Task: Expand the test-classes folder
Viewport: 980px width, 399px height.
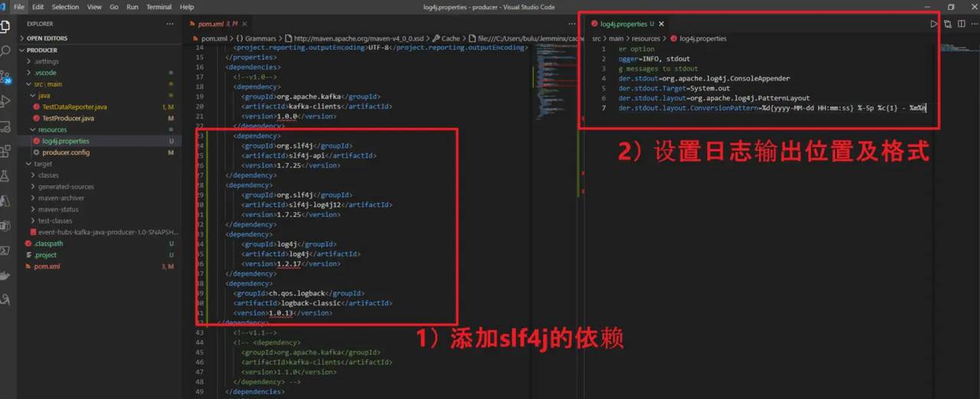Action: coord(98,221)
